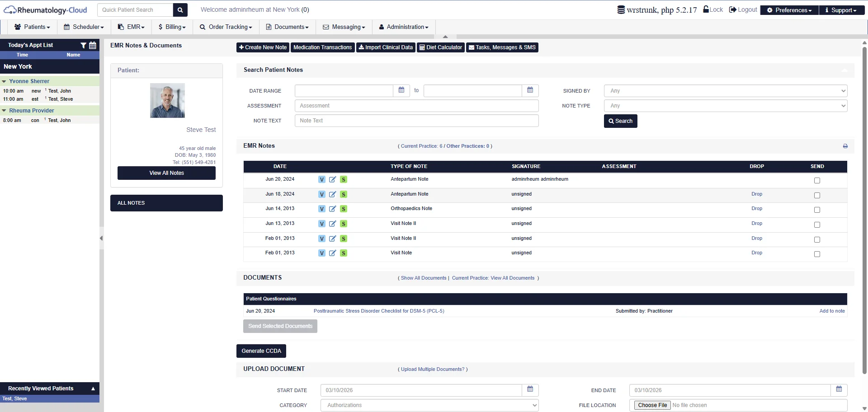Click the Create New Note button
This screenshot has width=868, height=412.
tap(263, 47)
